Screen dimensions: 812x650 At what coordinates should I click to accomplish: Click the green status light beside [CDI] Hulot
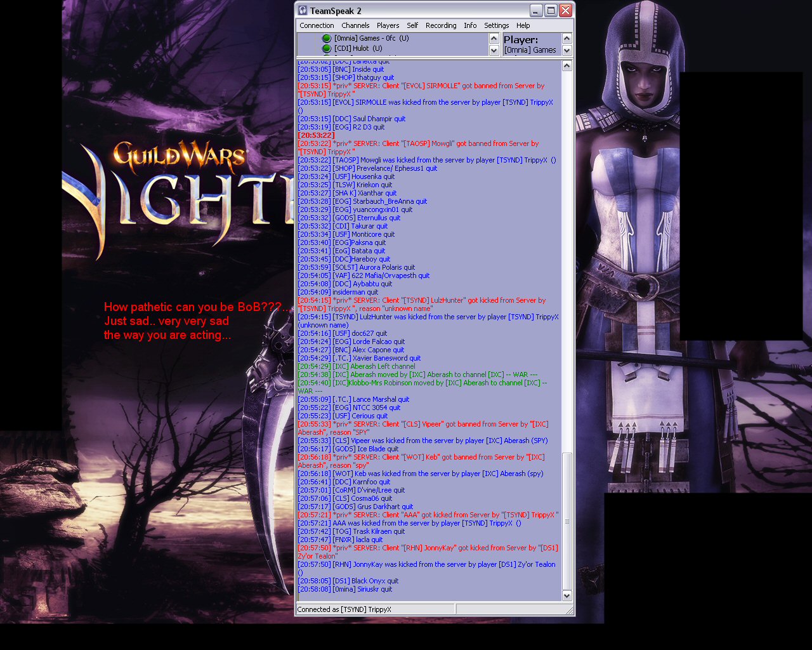[x=327, y=48]
